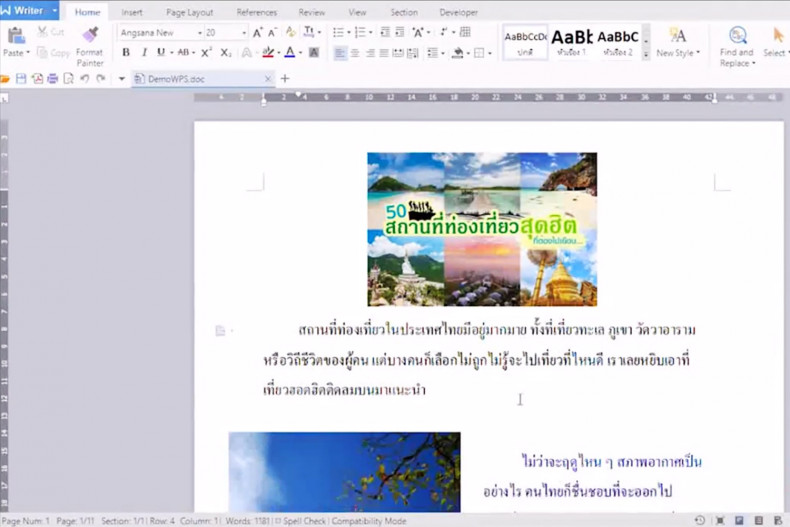Click the 50 travel destinations banner image
Viewport: 790px width, 527px height.
click(482, 229)
